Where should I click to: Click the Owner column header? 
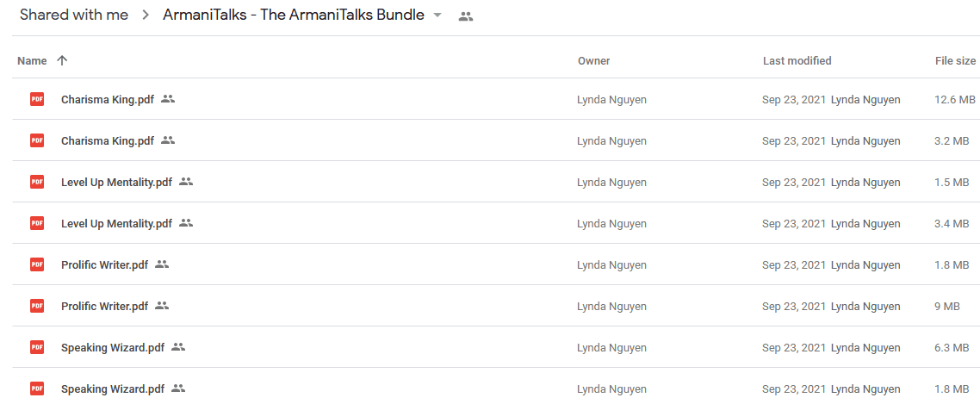tap(593, 60)
